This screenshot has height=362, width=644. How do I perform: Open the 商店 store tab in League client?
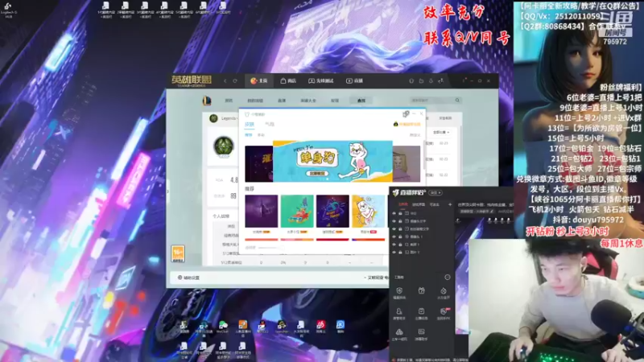pos(288,81)
